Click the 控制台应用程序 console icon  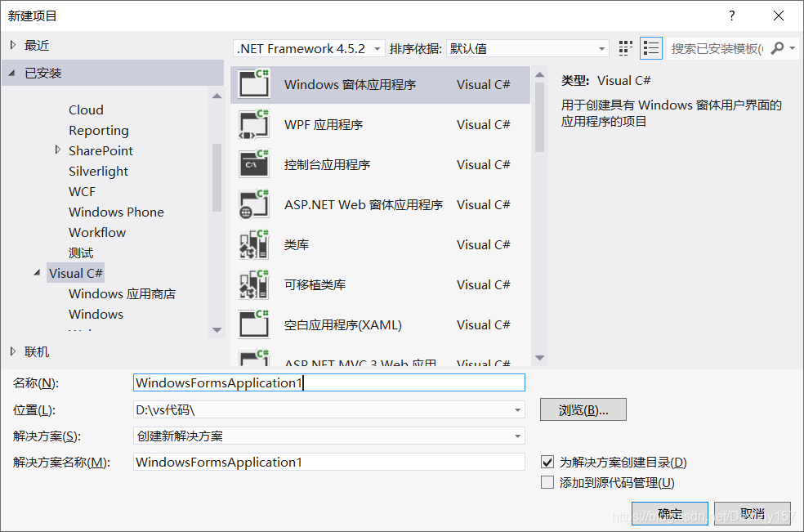254,164
